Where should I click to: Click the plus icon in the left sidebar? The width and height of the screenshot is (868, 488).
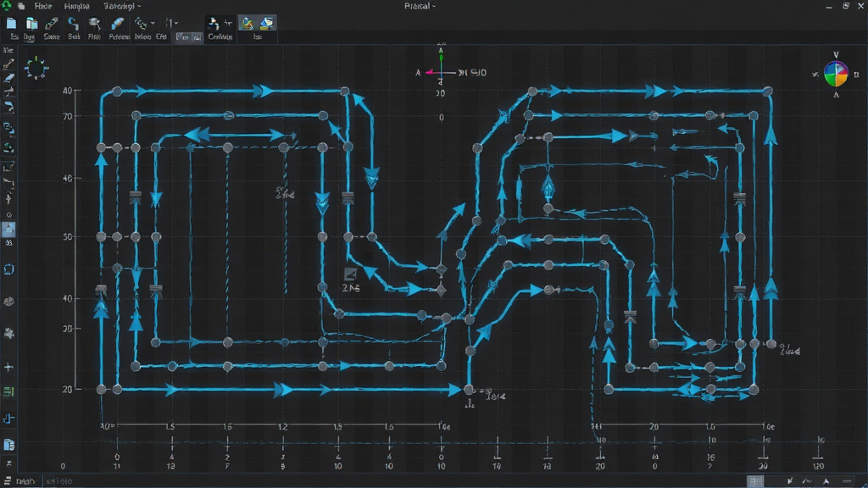pyautogui.click(x=8, y=367)
